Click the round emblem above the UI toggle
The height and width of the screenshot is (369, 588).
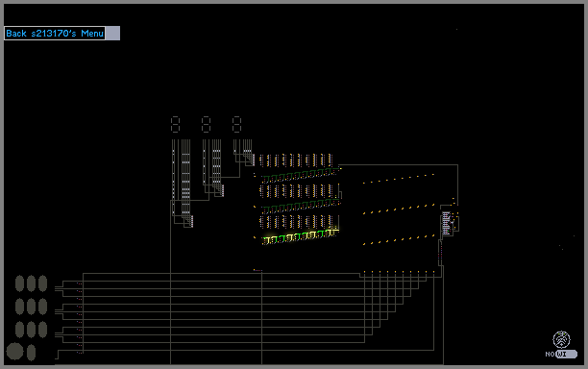coord(561,339)
